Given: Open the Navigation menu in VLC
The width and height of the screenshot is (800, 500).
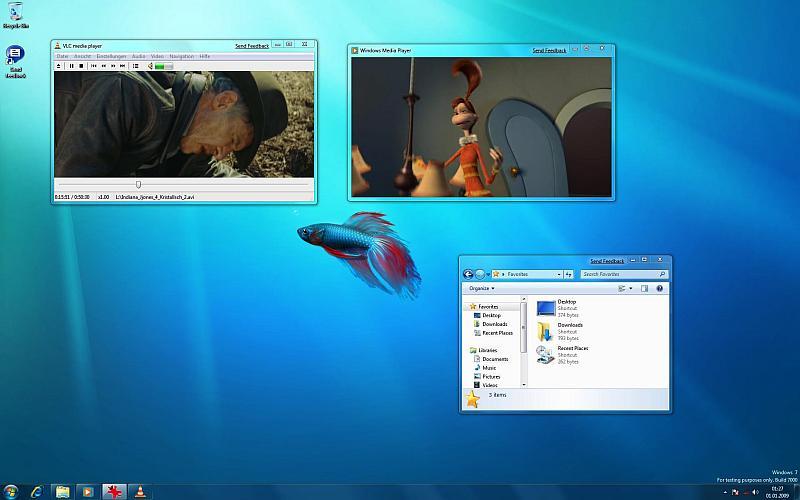Looking at the screenshot, I should (181, 56).
